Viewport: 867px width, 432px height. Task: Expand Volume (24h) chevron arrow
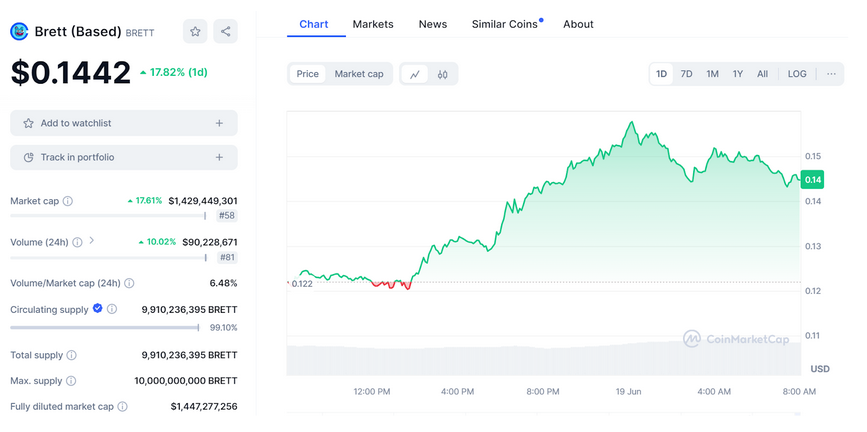(x=92, y=241)
